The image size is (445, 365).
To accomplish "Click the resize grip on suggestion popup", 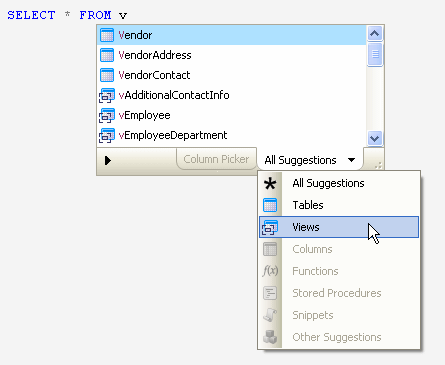I will (378, 165).
